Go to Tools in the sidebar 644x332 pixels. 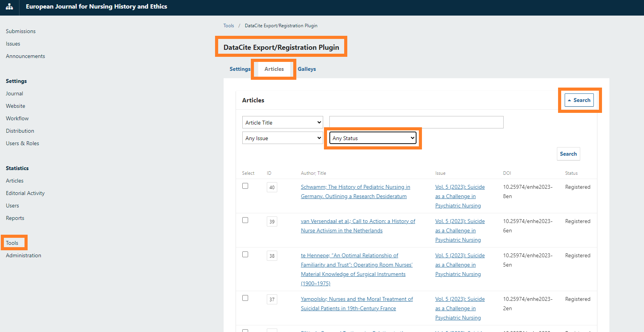(x=12, y=243)
